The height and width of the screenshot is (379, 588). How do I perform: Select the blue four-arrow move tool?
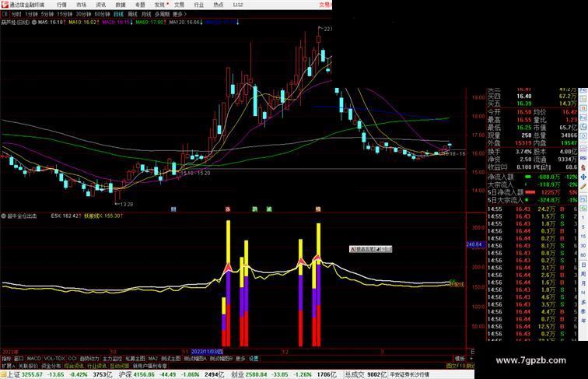pyautogui.click(x=583, y=177)
